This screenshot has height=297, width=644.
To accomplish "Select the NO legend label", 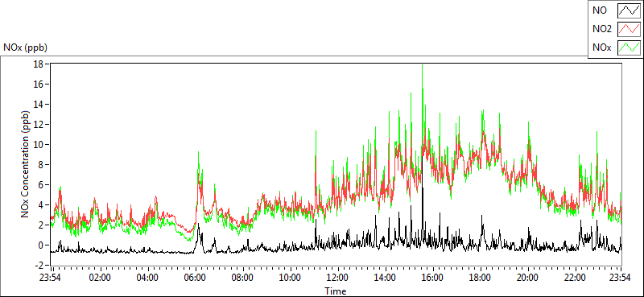I will (600, 10).
